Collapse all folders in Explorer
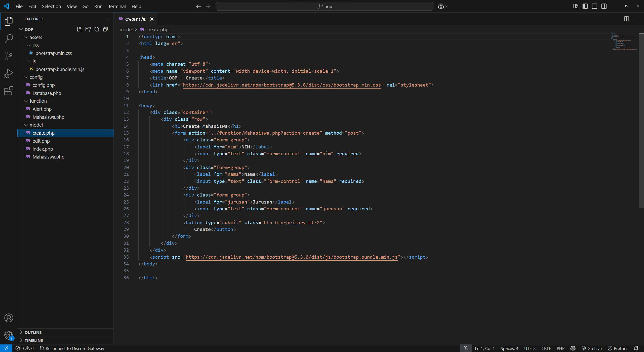Image resolution: width=644 pixels, height=352 pixels. [105, 29]
